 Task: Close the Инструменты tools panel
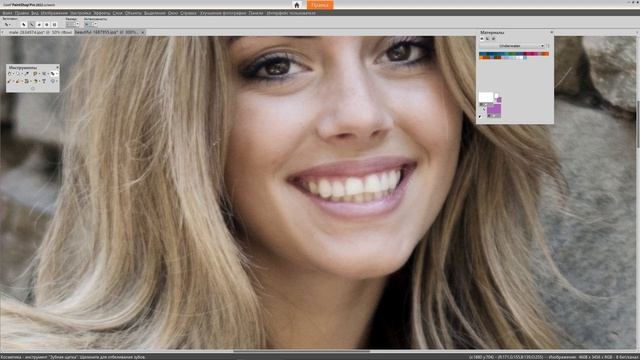pyautogui.click(x=58, y=67)
